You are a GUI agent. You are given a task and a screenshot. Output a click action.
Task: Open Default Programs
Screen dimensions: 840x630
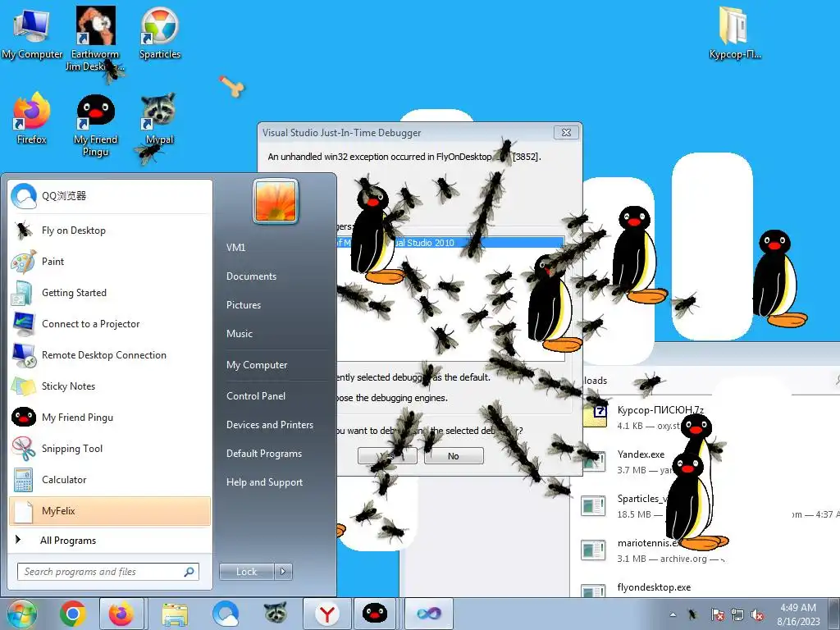point(263,453)
